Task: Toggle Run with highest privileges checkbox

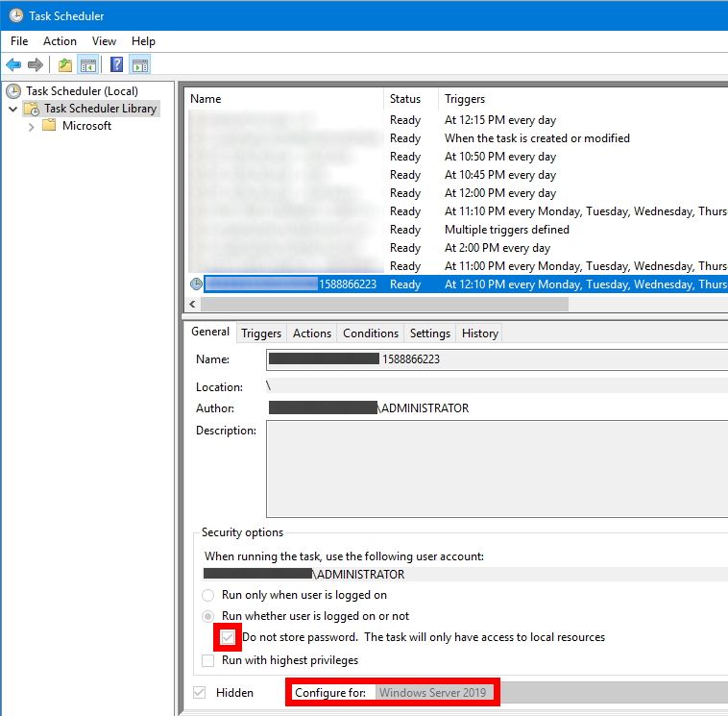Action: point(208,660)
